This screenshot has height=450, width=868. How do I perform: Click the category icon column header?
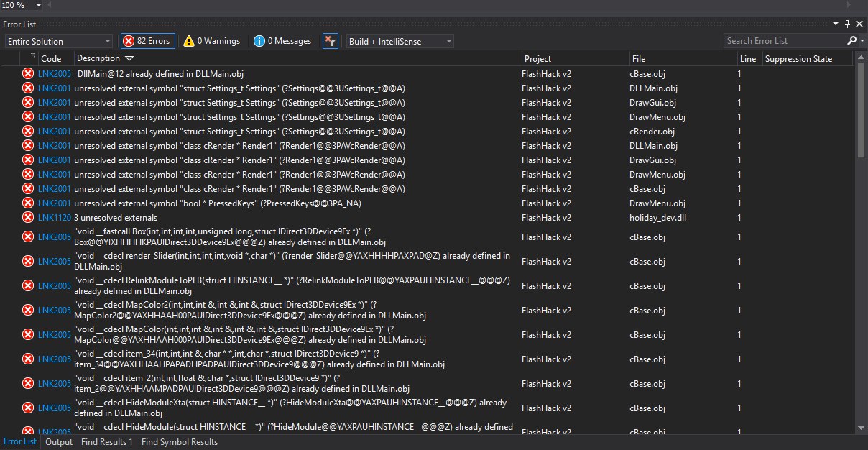33,55
